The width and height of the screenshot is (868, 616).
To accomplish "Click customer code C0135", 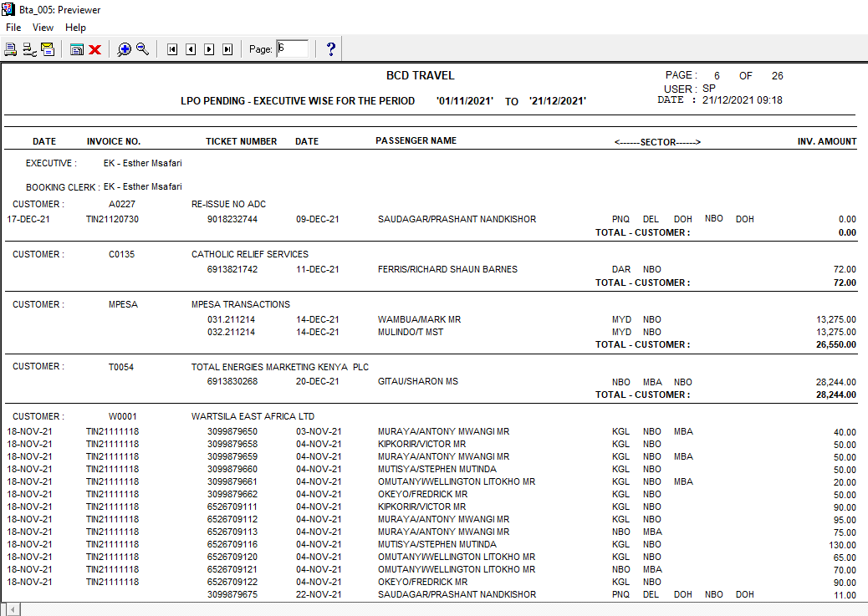I will click(x=122, y=255).
